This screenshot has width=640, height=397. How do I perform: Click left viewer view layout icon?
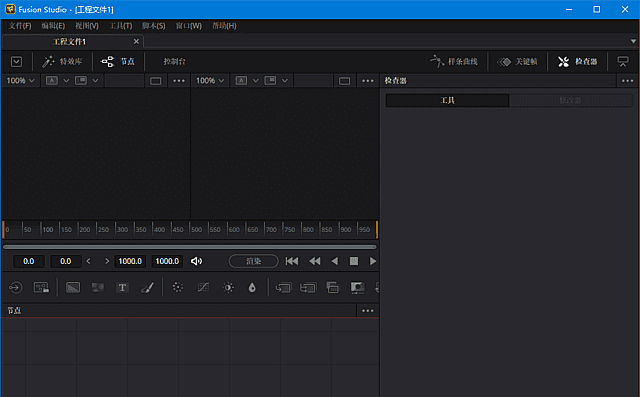[81, 81]
